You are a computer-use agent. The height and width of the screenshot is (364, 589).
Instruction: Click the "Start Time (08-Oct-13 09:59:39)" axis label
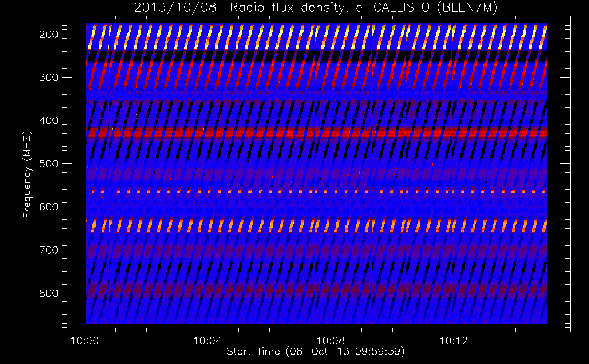click(x=316, y=351)
